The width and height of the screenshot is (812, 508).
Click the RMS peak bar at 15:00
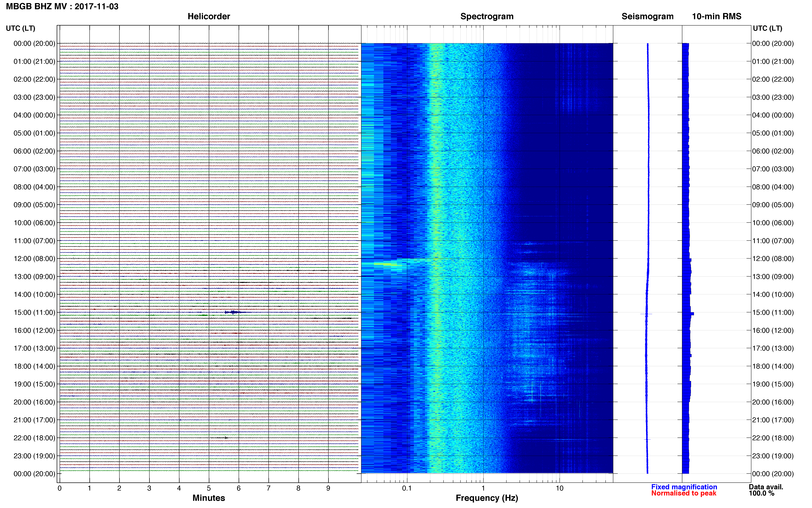[688, 313]
